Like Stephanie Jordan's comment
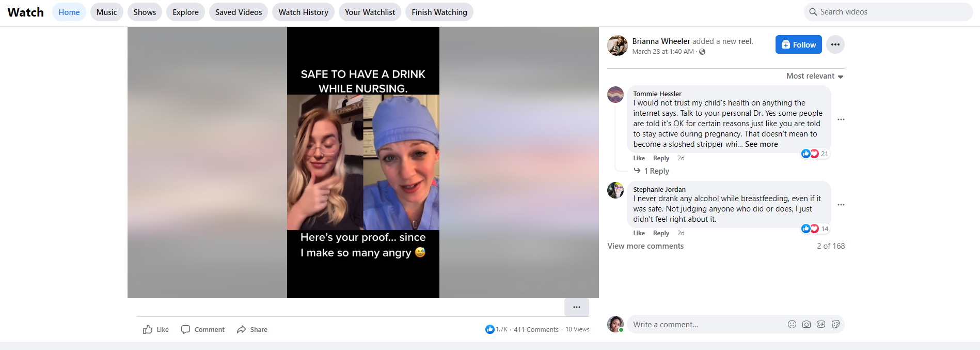The width and height of the screenshot is (980, 350). point(639,233)
